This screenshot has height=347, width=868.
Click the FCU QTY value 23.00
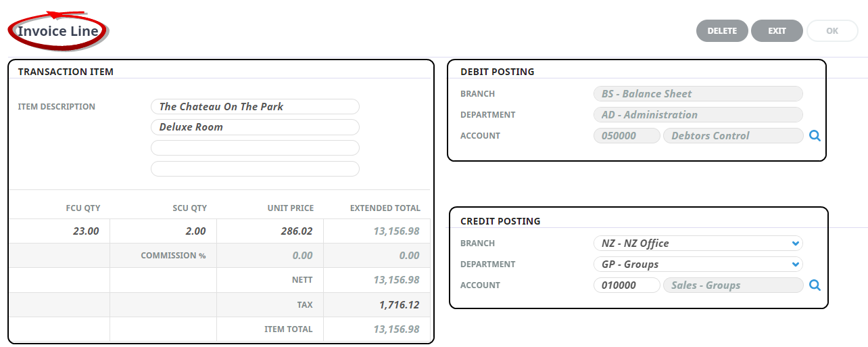tap(59, 231)
